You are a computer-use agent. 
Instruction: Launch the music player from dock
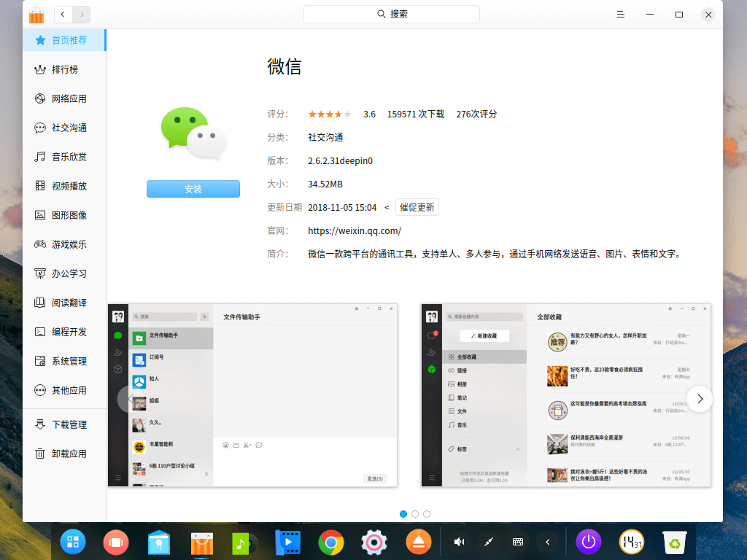244,542
